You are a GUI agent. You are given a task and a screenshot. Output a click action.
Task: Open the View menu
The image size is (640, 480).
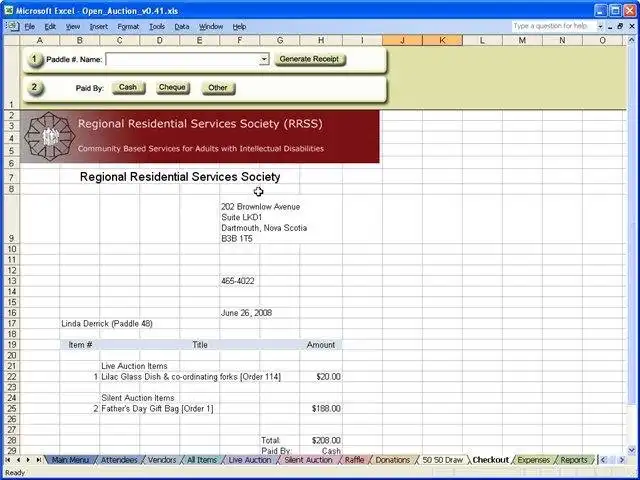click(x=73, y=27)
